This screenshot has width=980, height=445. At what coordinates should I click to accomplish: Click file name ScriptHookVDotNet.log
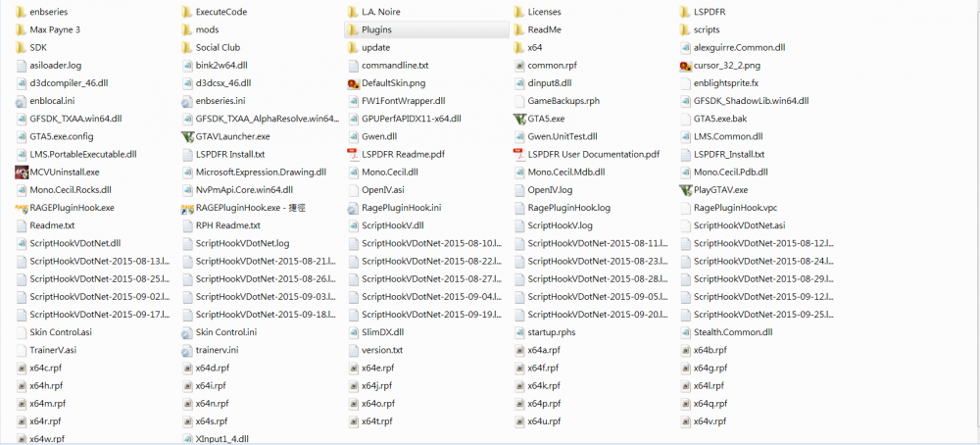click(x=242, y=243)
